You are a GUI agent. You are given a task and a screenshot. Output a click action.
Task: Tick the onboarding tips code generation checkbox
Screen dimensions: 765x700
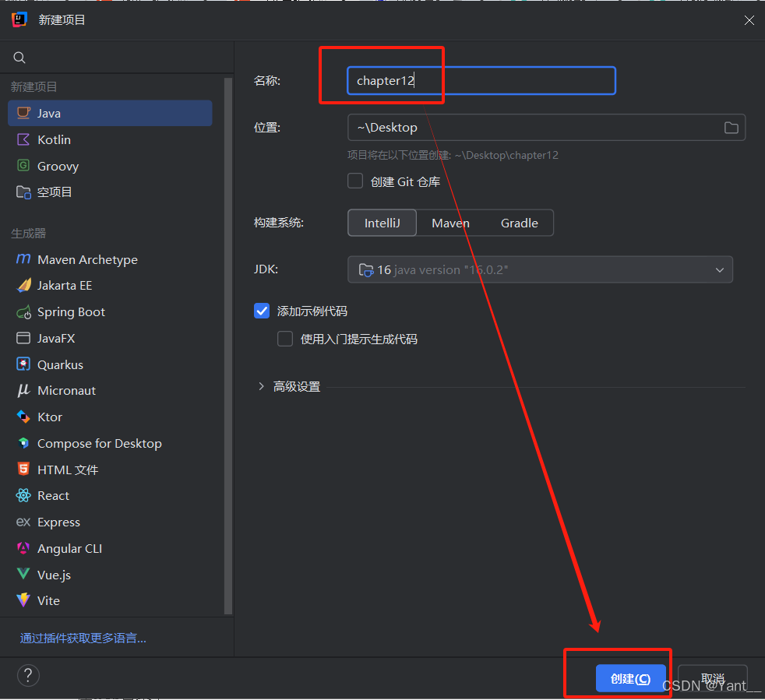(x=285, y=339)
